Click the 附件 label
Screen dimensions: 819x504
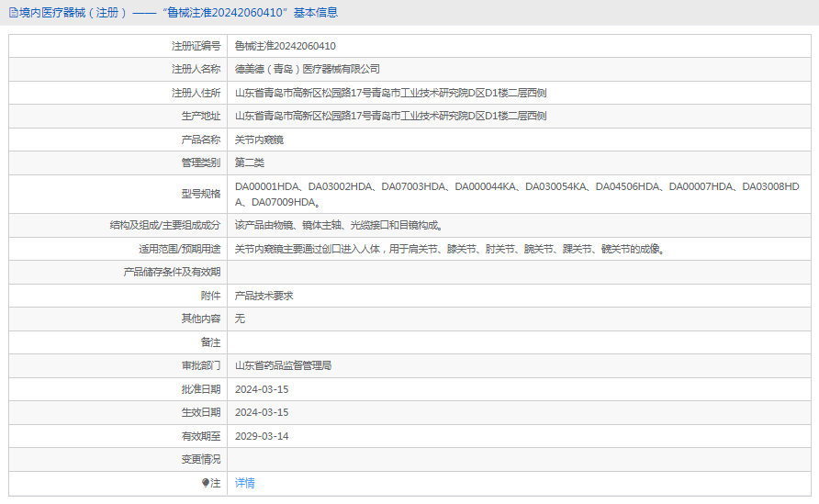[210, 296]
